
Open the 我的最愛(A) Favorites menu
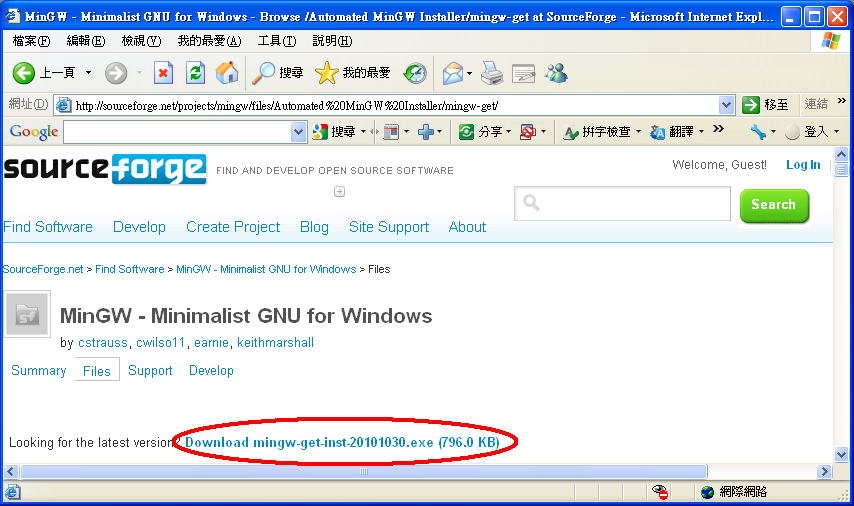pyautogui.click(x=210, y=41)
